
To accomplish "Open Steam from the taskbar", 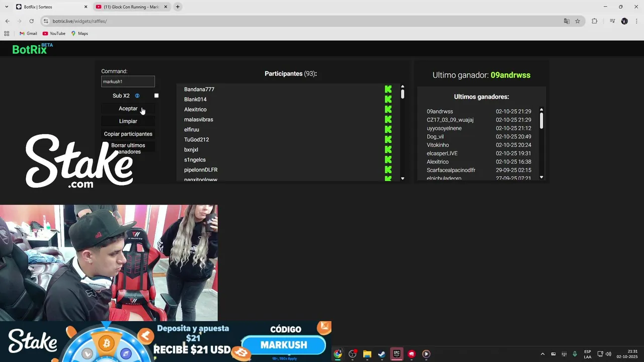I will (x=382, y=354).
